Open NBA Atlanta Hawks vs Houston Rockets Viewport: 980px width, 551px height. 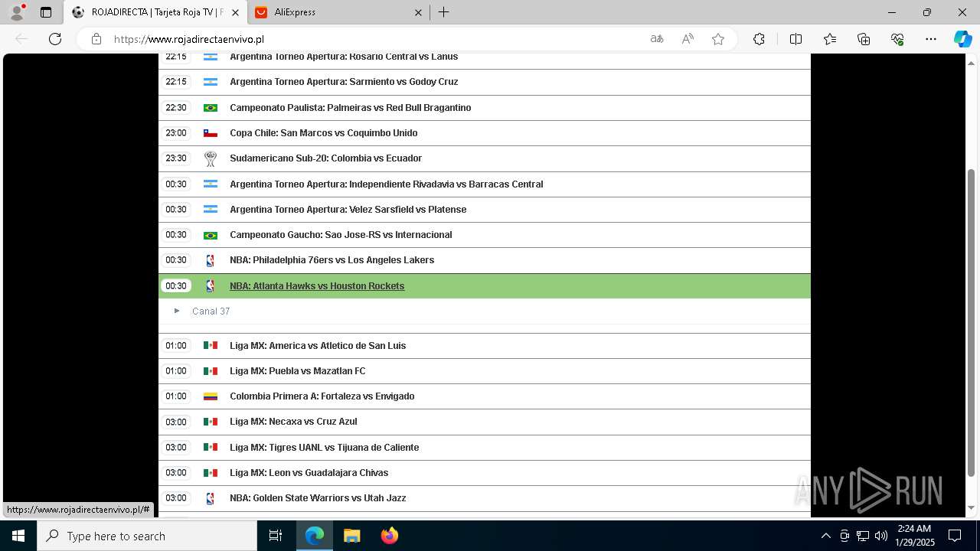click(317, 286)
